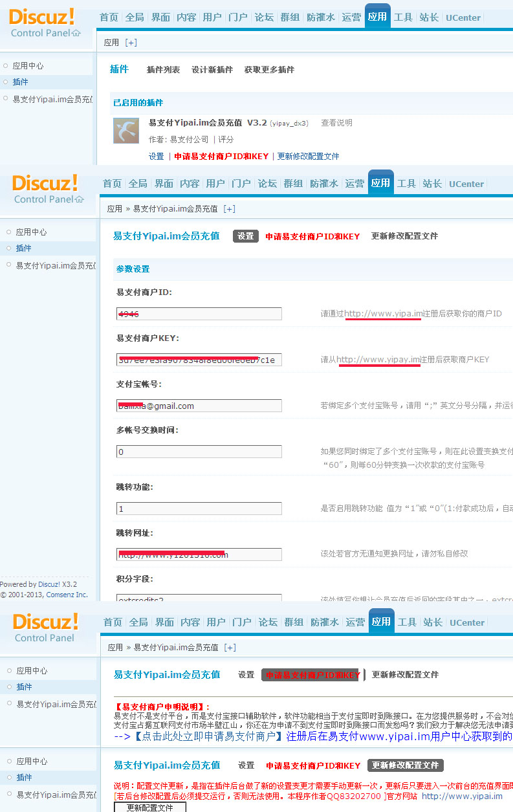Click the 易支付Yipai.im会员充值 V3.2 plugin title
The height and width of the screenshot is (812, 513).
click(208, 123)
